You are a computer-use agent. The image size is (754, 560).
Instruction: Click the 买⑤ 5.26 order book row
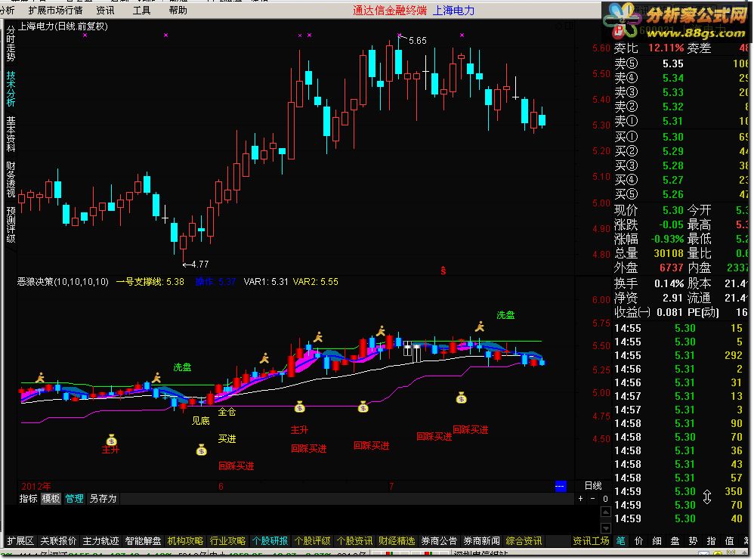click(x=681, y=194)
